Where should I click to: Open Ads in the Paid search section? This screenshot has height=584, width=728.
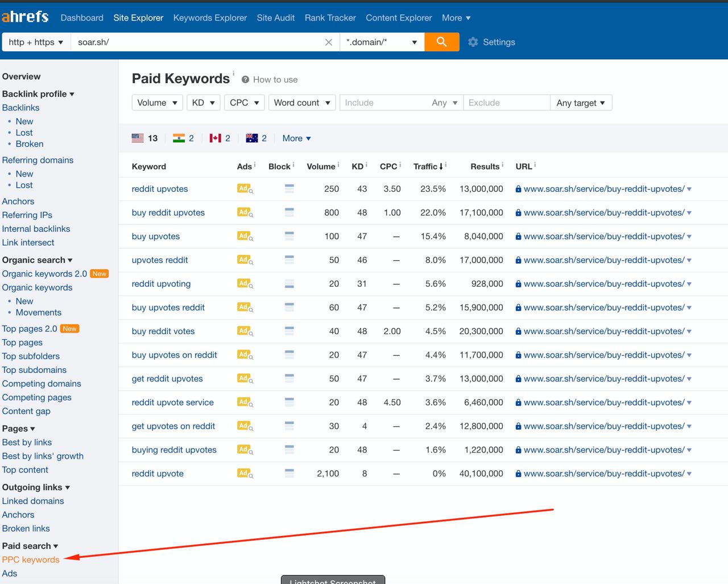[10, 573]
